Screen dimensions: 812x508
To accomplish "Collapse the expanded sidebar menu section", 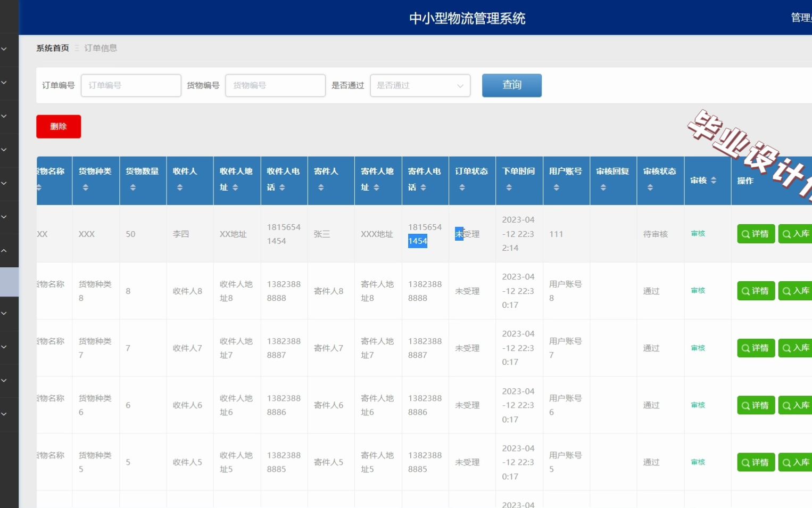I will 4,250.
